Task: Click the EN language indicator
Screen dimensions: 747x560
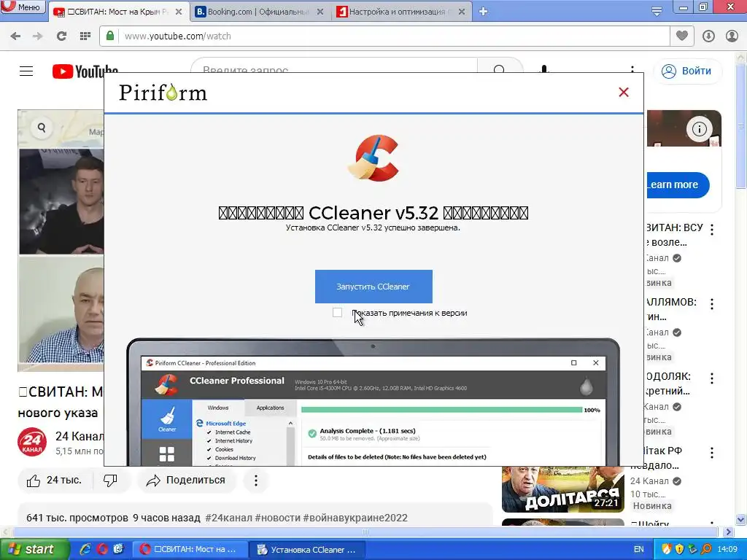Action: [x=639, y=549]
